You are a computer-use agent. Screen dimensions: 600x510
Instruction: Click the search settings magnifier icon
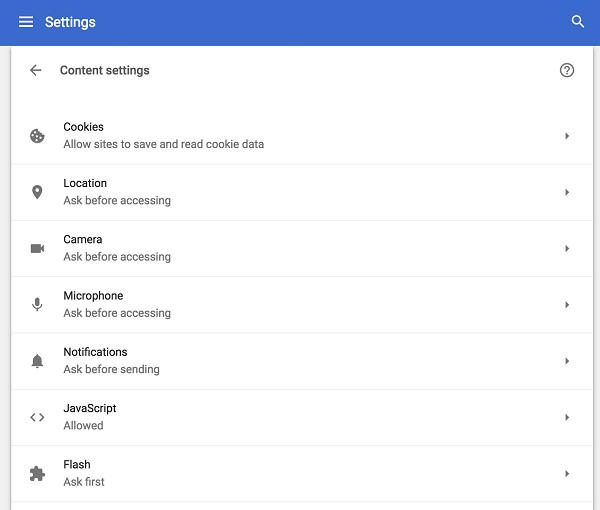(577, 22)
